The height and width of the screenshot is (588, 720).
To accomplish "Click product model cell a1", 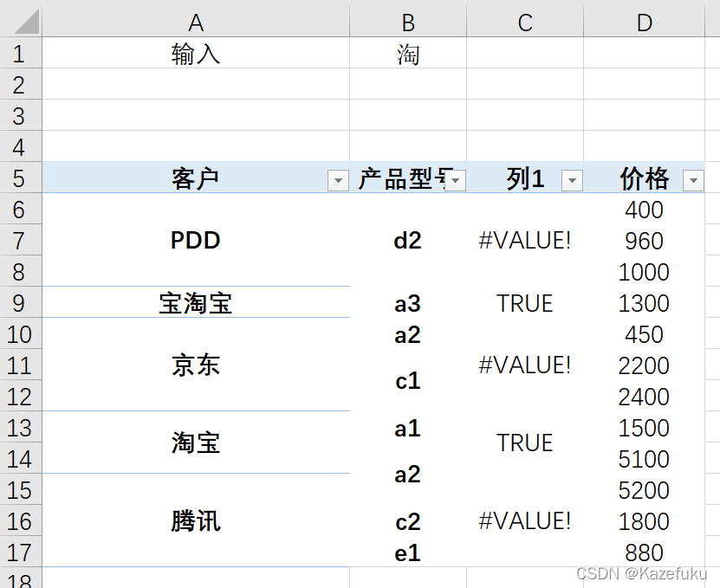I will [408, 429].
